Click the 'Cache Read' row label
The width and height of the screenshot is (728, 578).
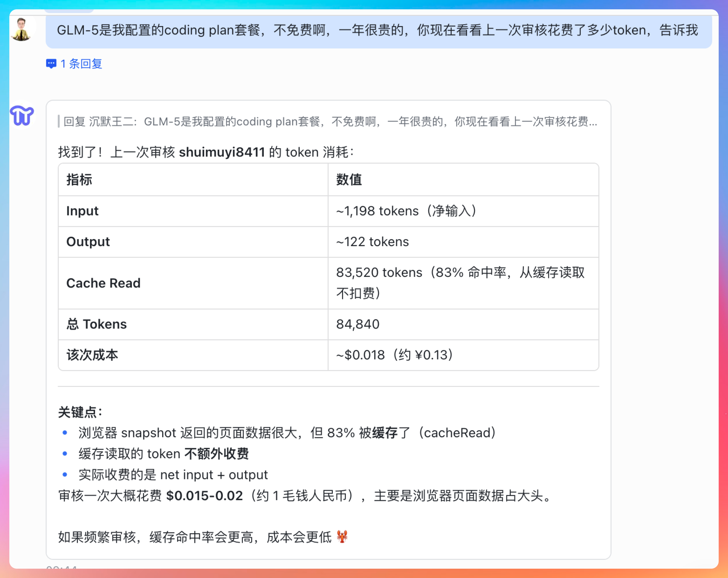click(103, 283)
